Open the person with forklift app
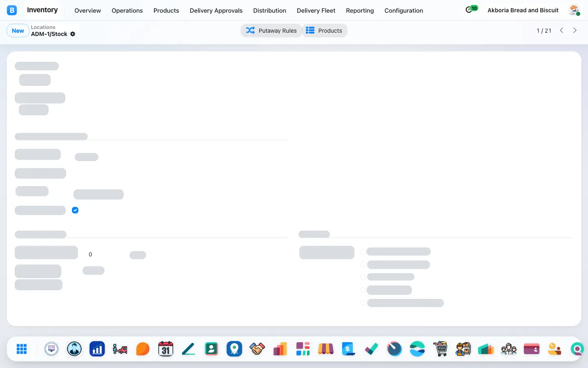 120,349
